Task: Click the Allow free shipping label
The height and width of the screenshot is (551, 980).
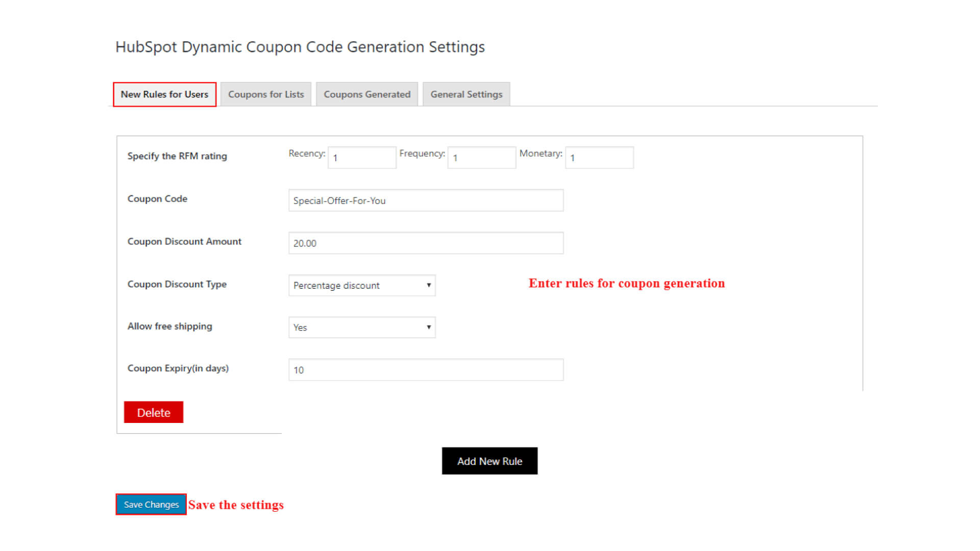Action: pyautogui.click(x=169, y=327)
